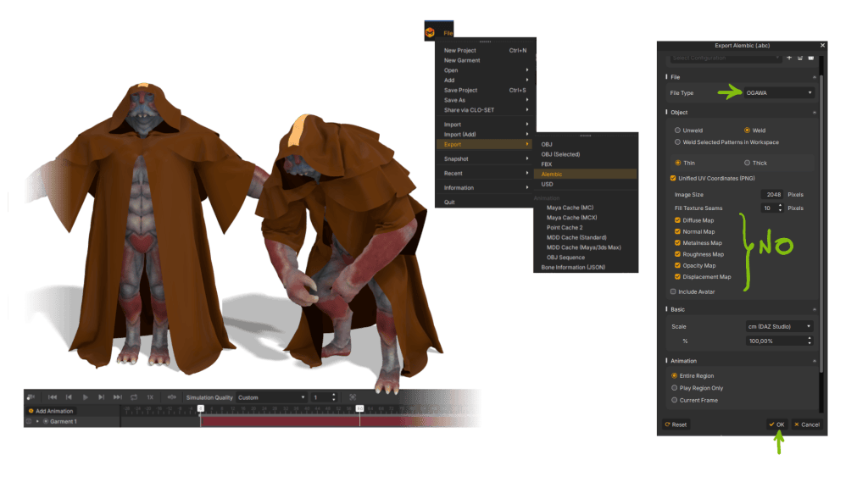Uncheck the Diffuse Map checkbox
The width and height of the screenshot is (868, 488).
[x=677, y=220]
